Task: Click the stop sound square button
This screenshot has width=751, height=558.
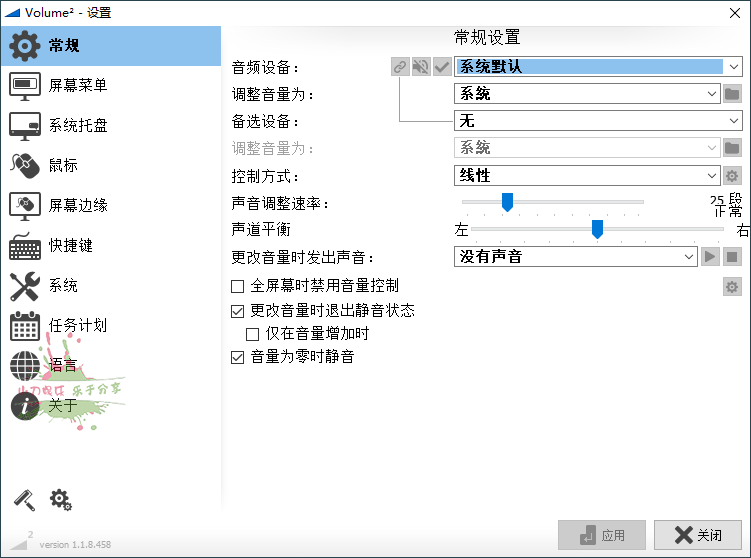Action: pyautogui.click(x=732, y=257)
